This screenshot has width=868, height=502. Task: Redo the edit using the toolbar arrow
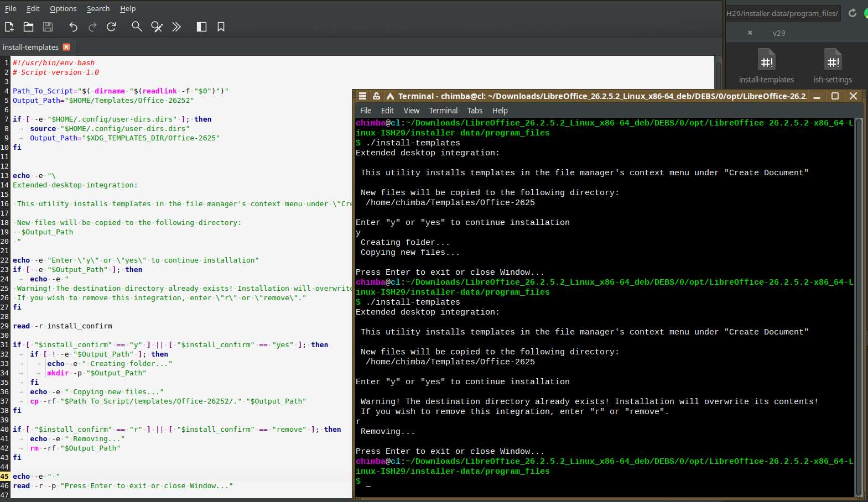[92, 27]
